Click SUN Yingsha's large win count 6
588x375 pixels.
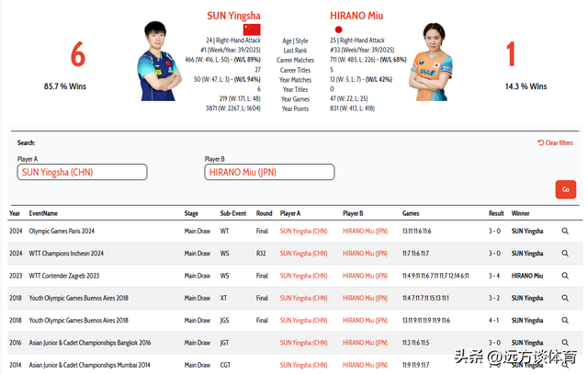coord(78,54)
